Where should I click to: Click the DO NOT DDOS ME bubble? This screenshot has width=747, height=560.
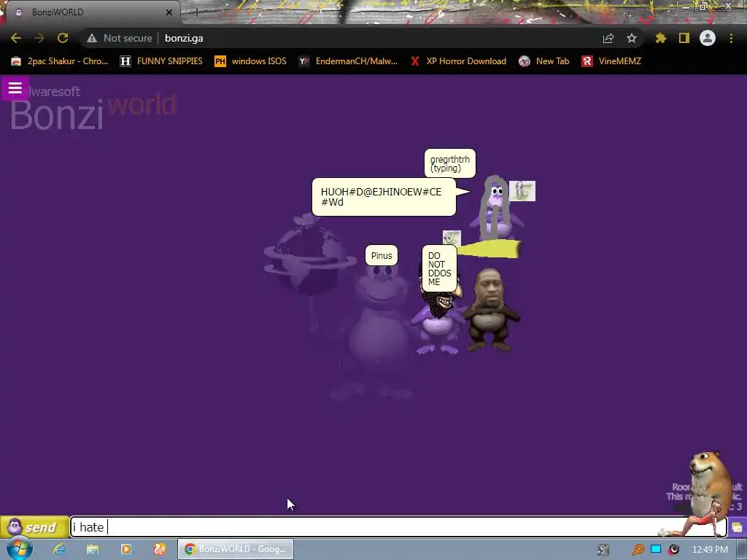[x=439, y=268]
